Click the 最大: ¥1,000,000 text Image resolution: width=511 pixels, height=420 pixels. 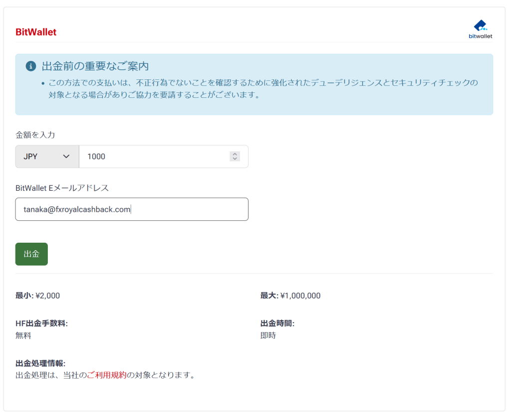point(290,296)
